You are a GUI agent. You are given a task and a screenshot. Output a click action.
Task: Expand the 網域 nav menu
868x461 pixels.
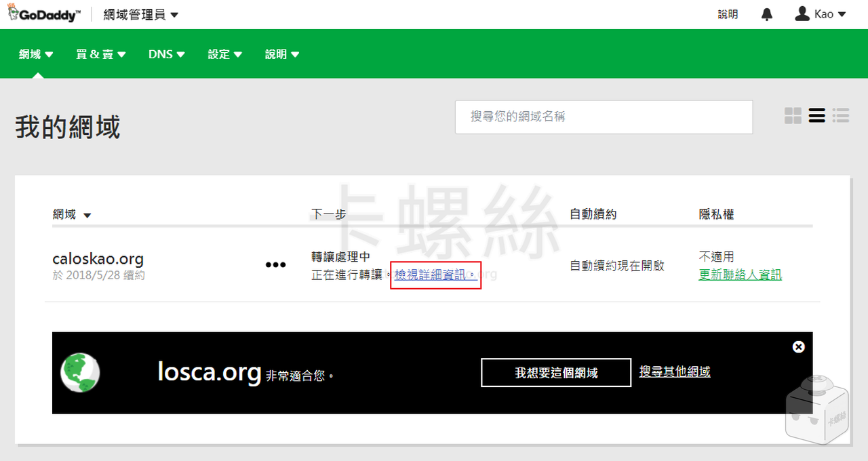(x=37, y=54)
